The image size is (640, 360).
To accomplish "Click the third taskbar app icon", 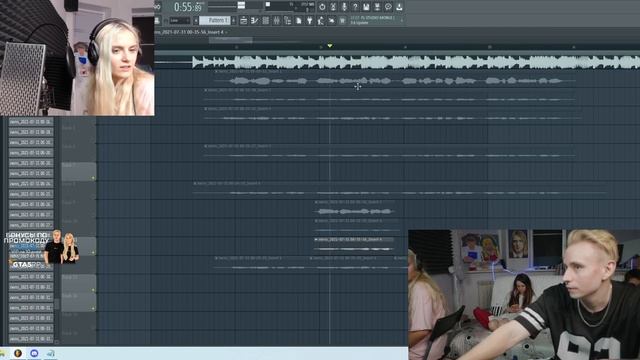I will (x=51, y=353).
